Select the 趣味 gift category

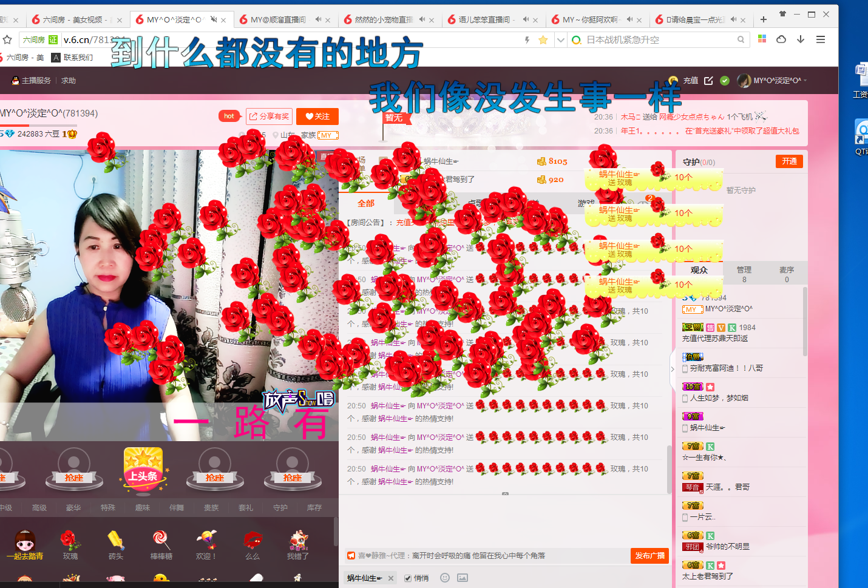[143, 508]
